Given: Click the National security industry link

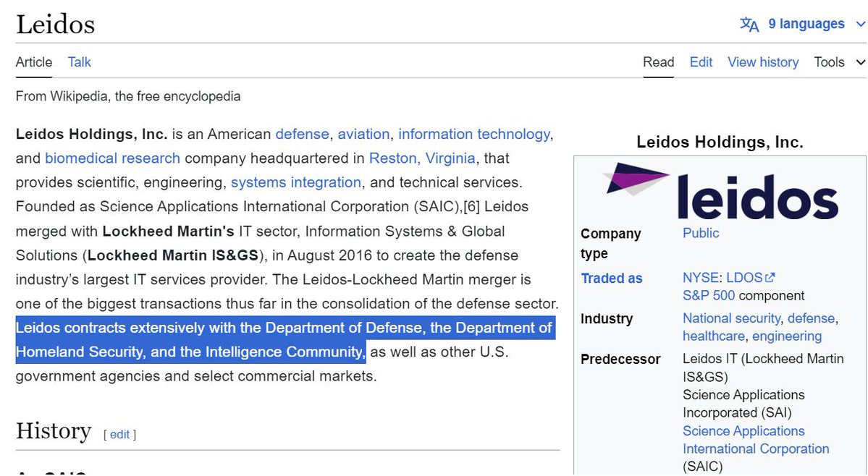Looking at the screenshot, I should pyautogui.click(x=731, y=318).
